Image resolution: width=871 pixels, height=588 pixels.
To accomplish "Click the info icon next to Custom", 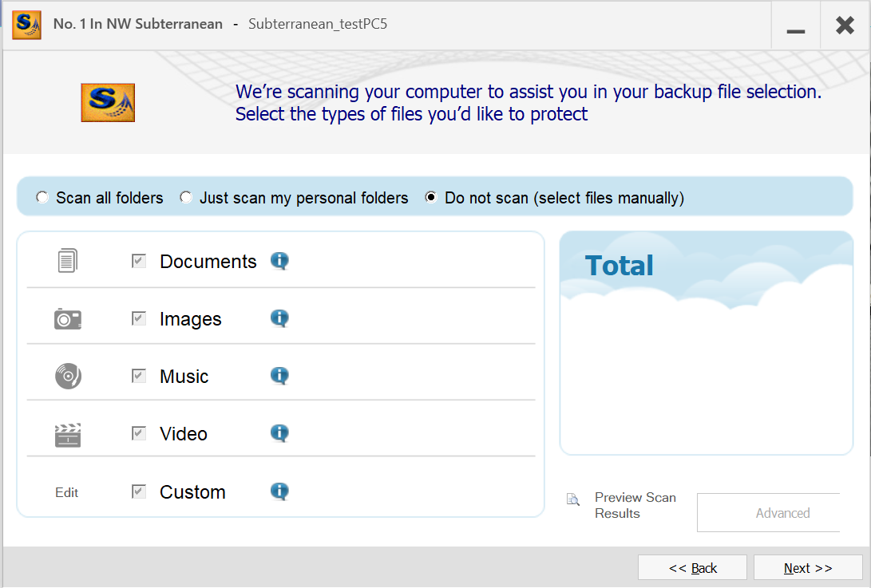I will coord(279,491).
